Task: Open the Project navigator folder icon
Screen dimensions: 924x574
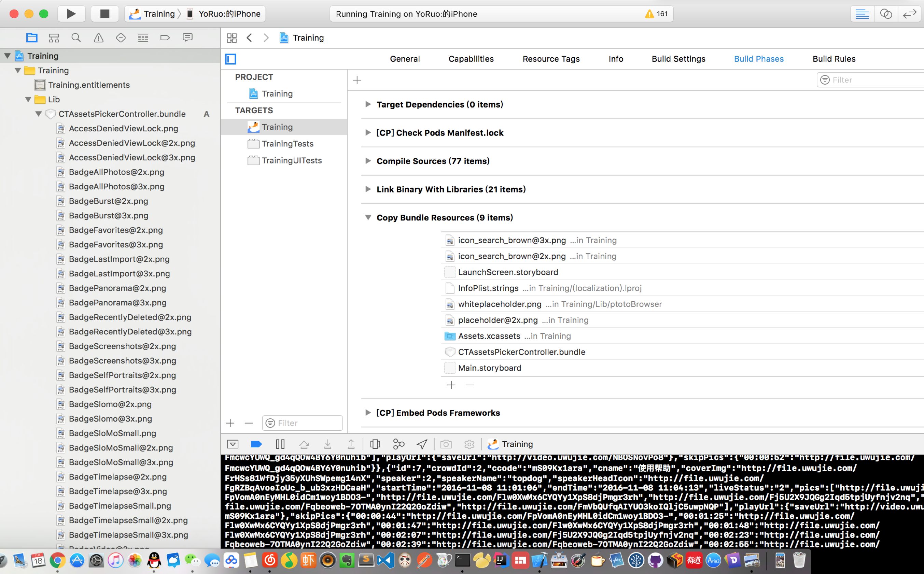Action: pos(32,38)
